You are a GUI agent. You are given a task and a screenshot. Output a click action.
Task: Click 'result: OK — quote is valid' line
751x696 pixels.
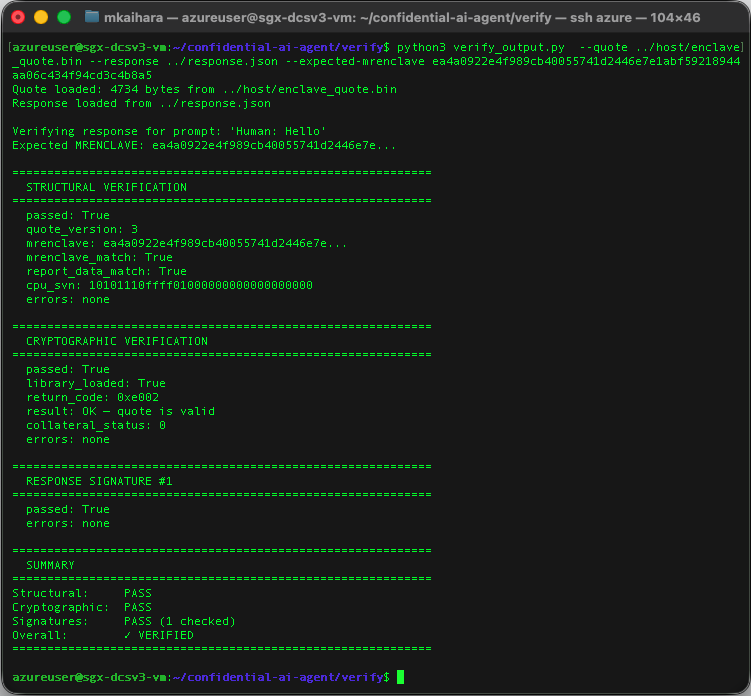pos(120,411)
